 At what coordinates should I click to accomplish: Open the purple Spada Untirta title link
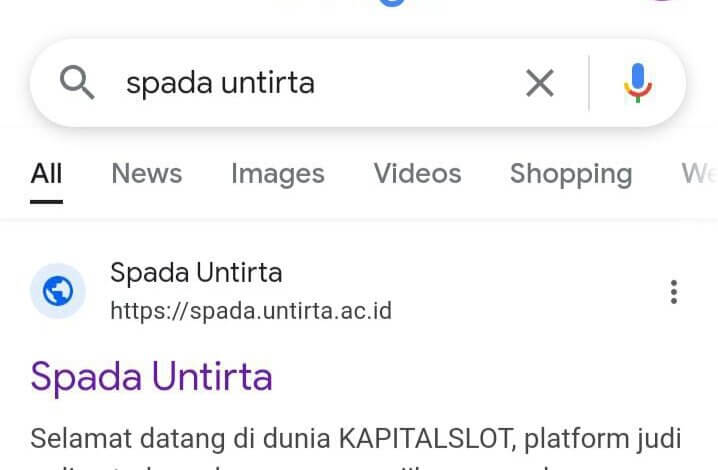coord(152,377)
